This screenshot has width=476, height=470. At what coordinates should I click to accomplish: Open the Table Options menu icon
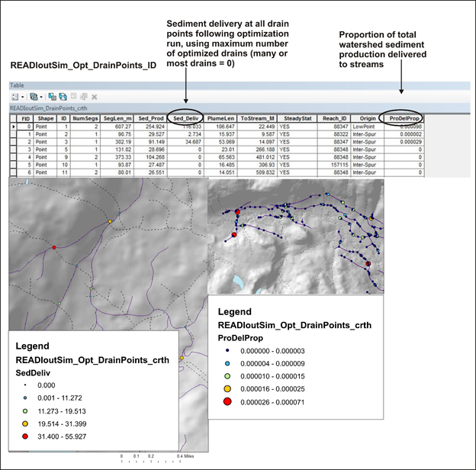[x=14, y=97]
